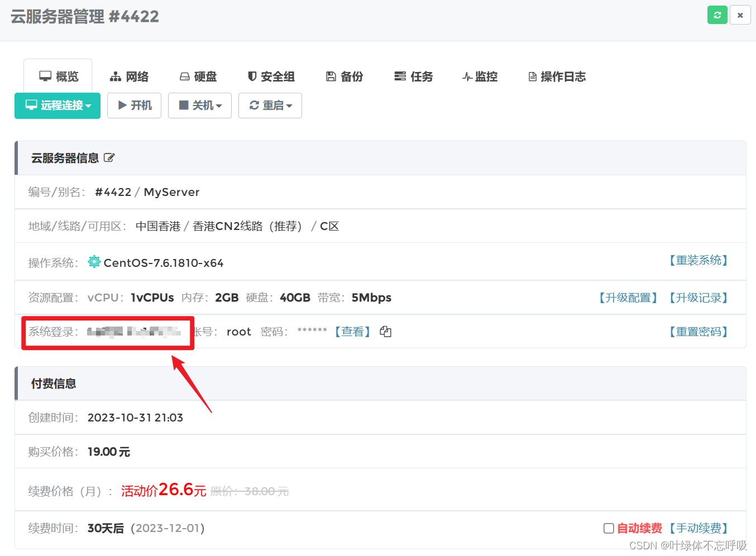This screenshot has width=756, height=556.
Task: Edit server info via pencil icon
Action: pos(109,158)
